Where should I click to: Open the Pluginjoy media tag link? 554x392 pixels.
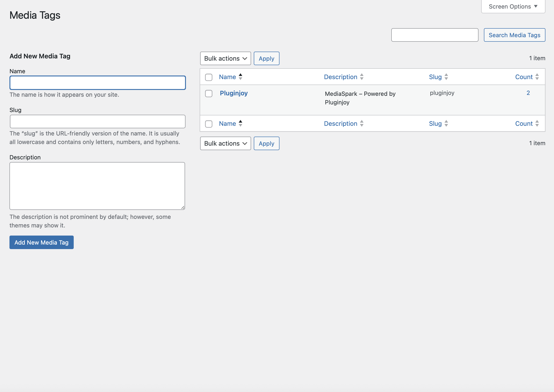click(234, 93)
